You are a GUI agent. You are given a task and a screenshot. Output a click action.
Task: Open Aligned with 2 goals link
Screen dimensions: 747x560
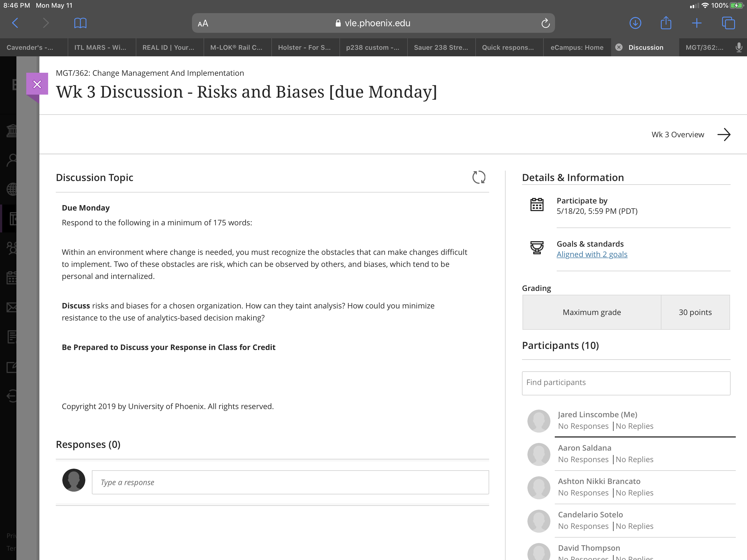pos(592,254)
